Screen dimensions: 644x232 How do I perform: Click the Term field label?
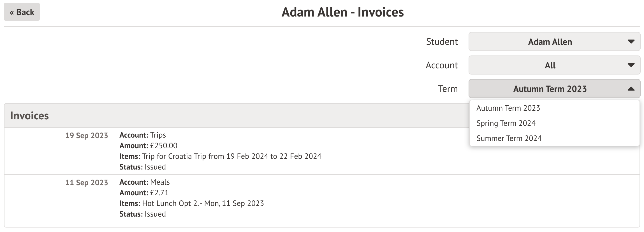pos(448,89)
